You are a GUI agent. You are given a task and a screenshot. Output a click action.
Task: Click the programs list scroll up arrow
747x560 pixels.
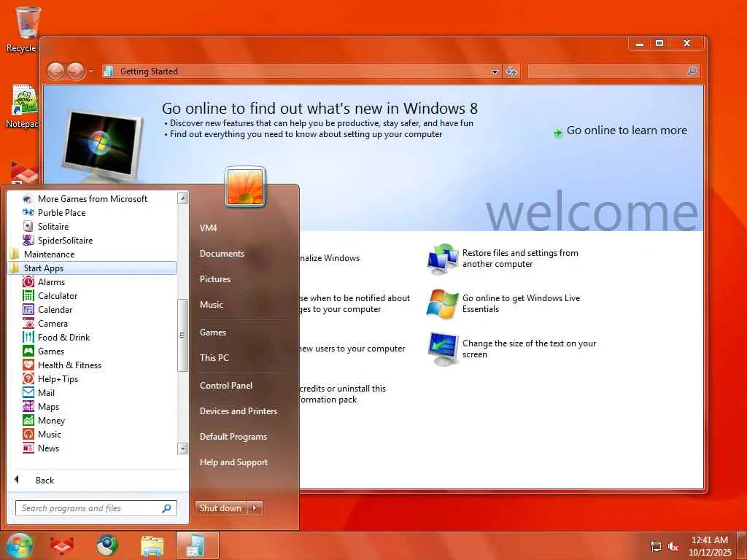pos(182,198)
